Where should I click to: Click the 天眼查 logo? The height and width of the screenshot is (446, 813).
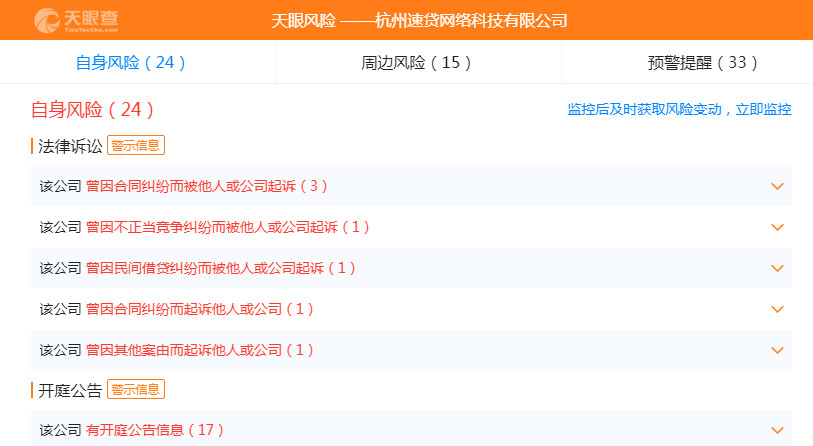point(76,21)
